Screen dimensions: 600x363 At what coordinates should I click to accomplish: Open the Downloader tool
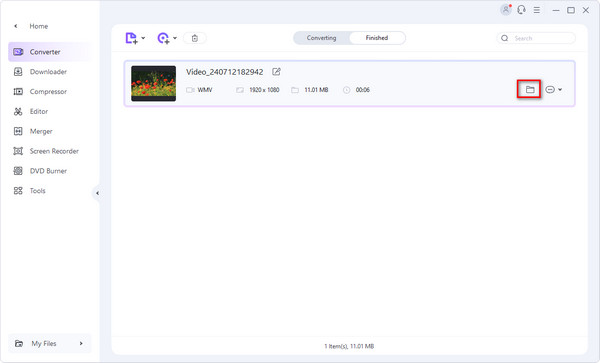[48, 72]
